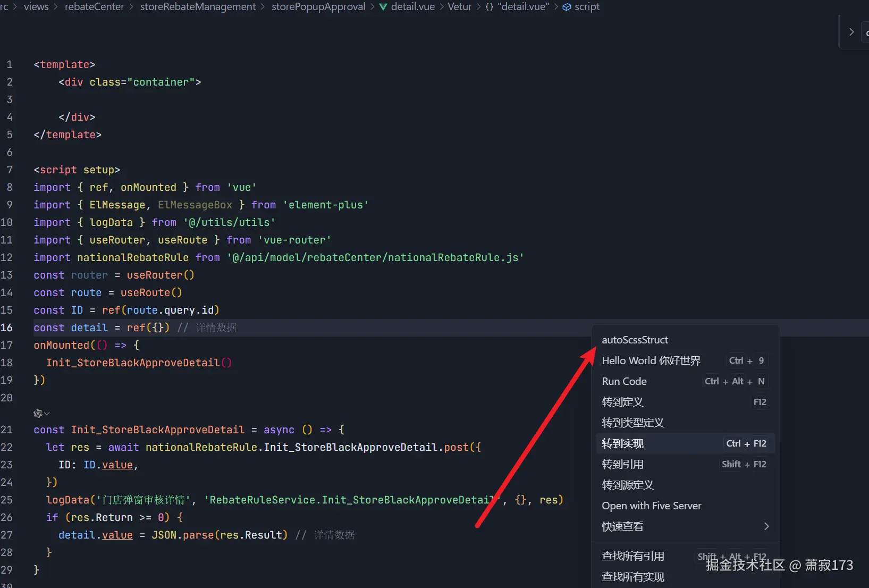Choose Hello World 你好世界 in the context menu
Image resolution: width=869 pixels, height=588 pixels.
click(686, 360)
